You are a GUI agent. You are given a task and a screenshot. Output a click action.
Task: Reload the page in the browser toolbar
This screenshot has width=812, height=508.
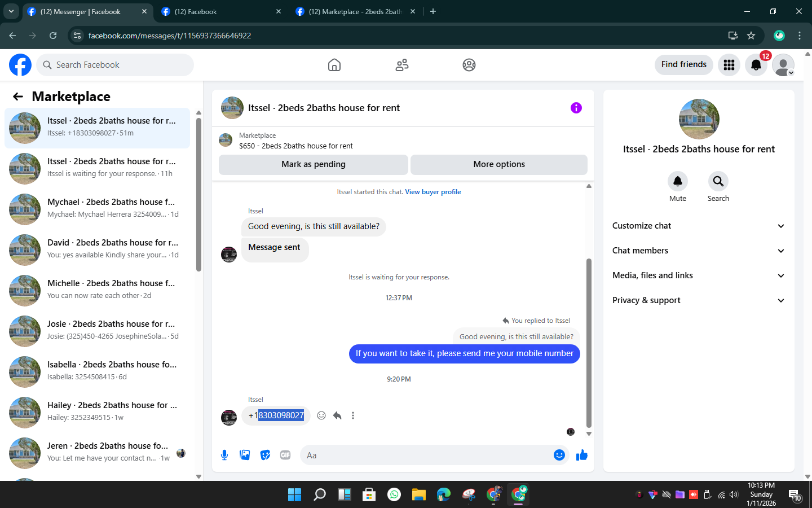pyautogui.click(x=53, y=36)
